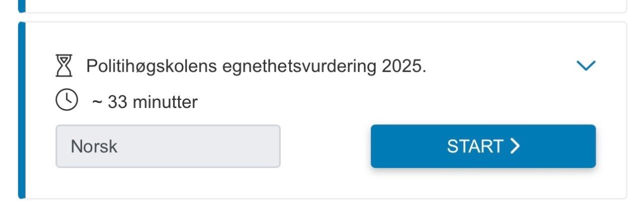The image size is (644, 205).
Task: Click the blue accent bar of the upper card
Action: (x=21, y=5)
